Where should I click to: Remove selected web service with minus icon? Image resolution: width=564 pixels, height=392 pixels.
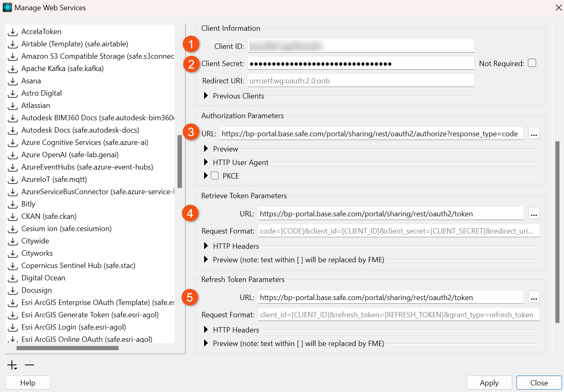pos(30,365)
